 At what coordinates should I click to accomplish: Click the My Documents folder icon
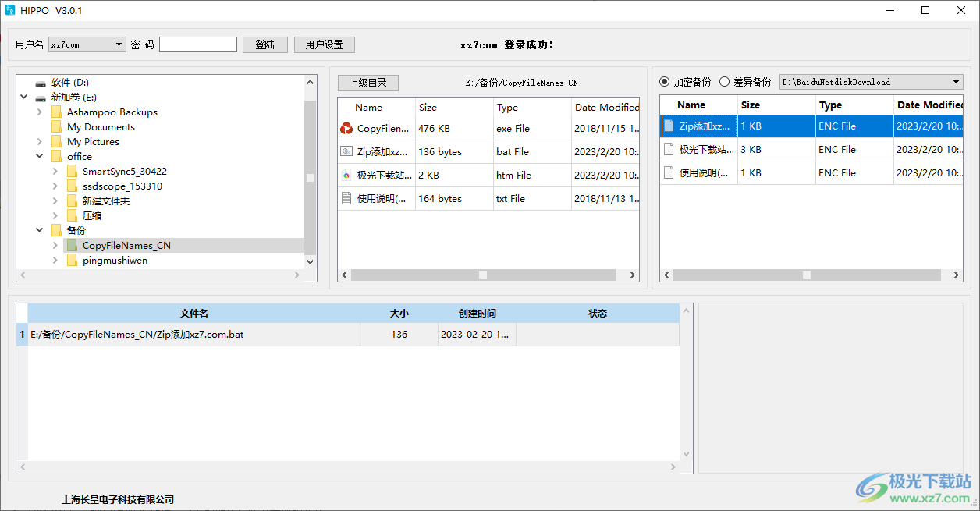click(x=56, y=127)
